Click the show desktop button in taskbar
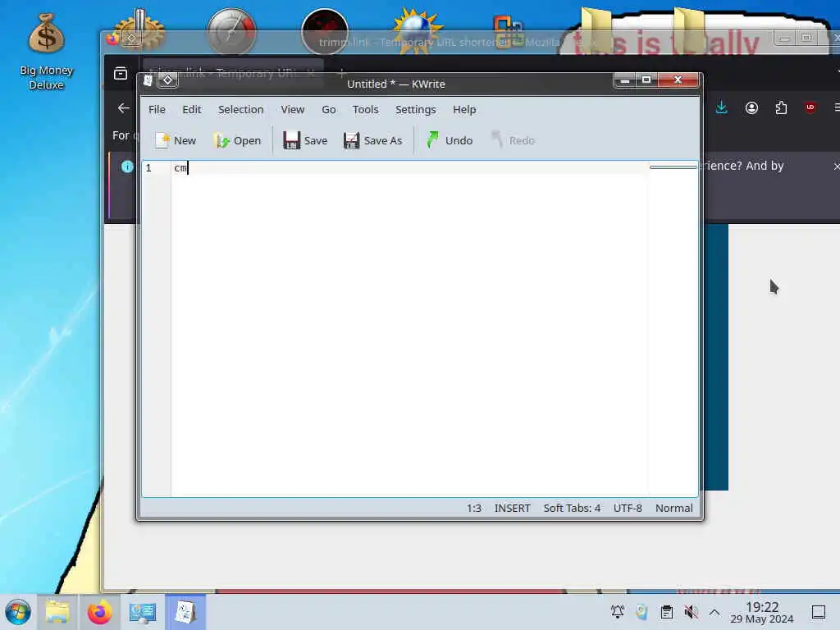This screenshot has height=630, width=840. coord(819,612)
